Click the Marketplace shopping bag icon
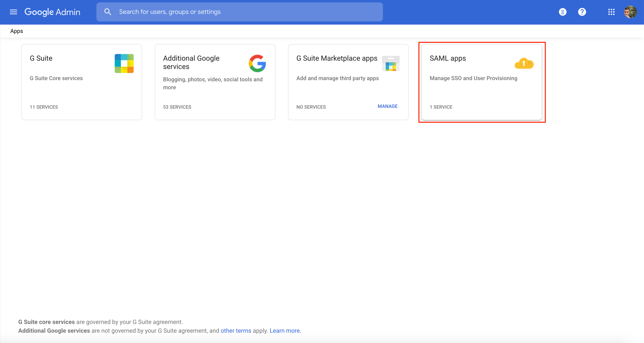 pos(390,64)
